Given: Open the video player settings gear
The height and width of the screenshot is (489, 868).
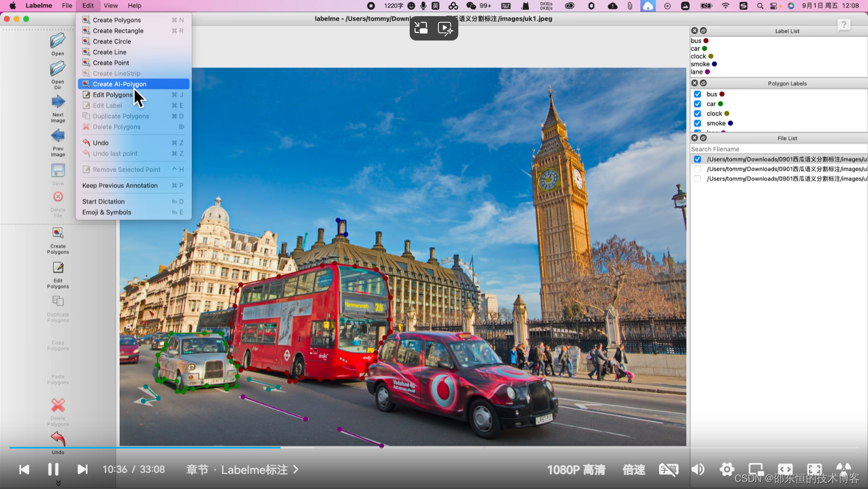Looking at the screenshot, I should pos(727,470).
